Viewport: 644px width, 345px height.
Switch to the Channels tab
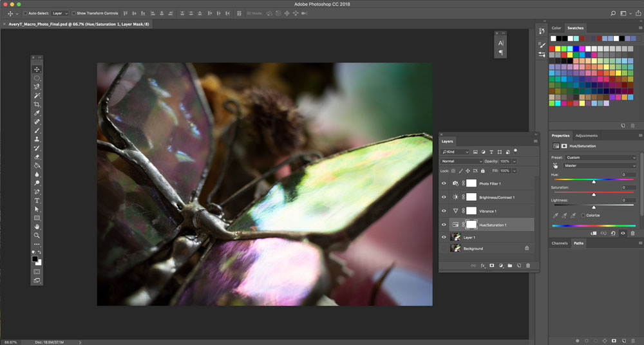(560, 243)
